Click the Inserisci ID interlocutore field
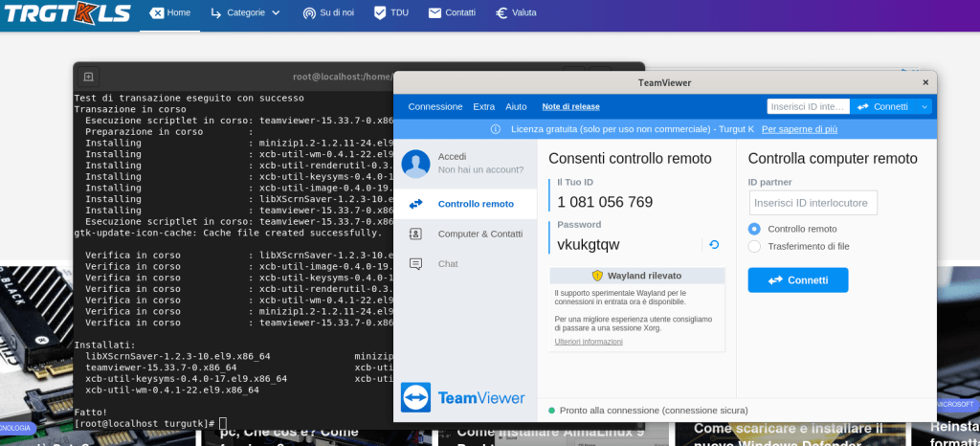This screenshot has height=446, width=980. click(x=813, y=202)
